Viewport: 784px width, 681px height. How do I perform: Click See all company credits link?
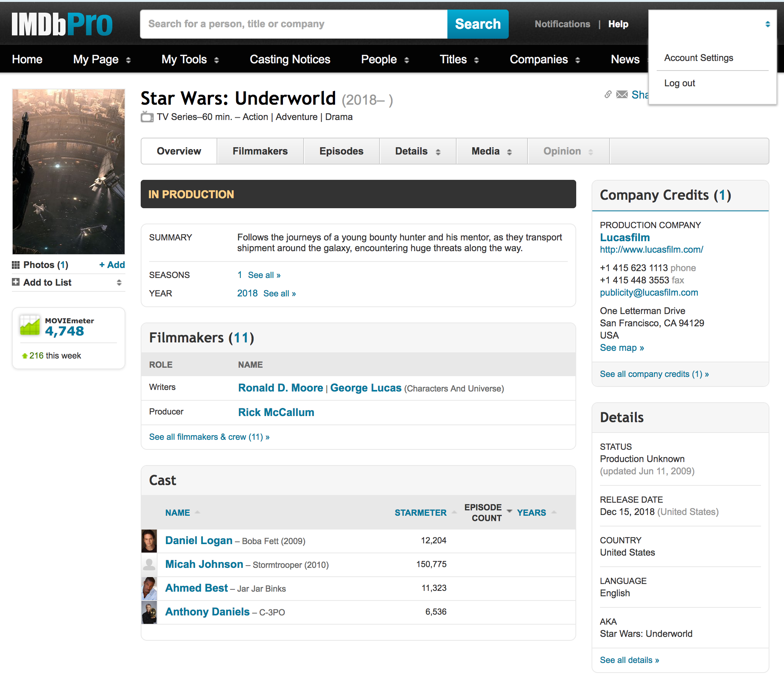654,374
